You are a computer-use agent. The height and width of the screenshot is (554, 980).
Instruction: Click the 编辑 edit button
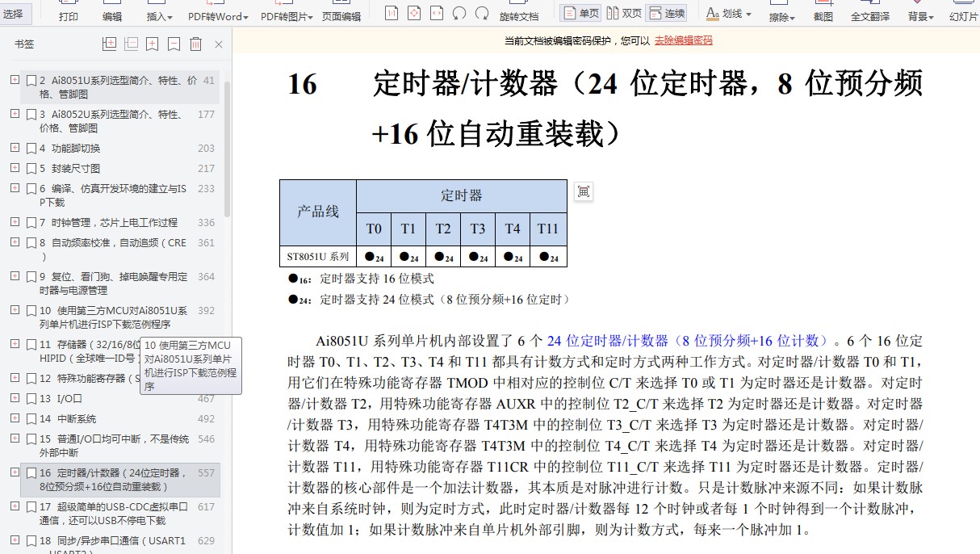pos(112,16)
